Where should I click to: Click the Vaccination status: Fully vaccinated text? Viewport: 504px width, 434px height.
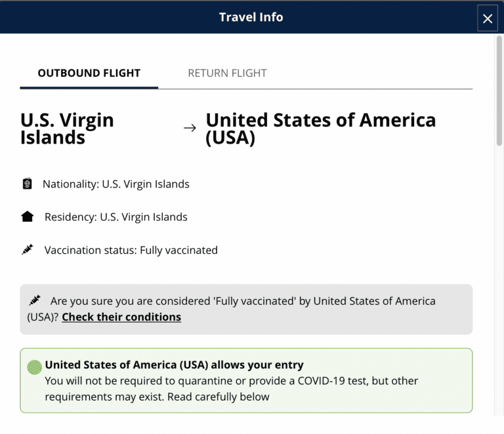(x=131, y=250)
